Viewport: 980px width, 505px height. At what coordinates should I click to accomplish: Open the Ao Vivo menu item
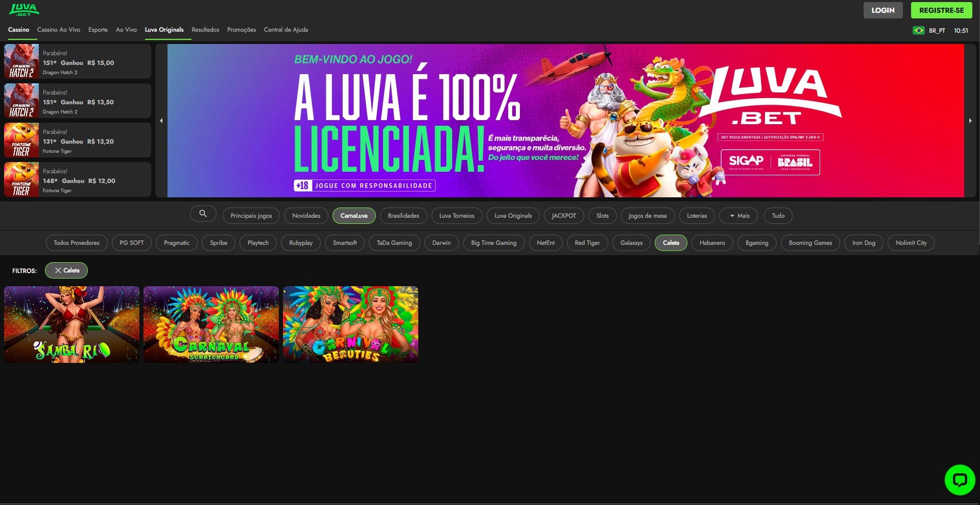(126, 30)
